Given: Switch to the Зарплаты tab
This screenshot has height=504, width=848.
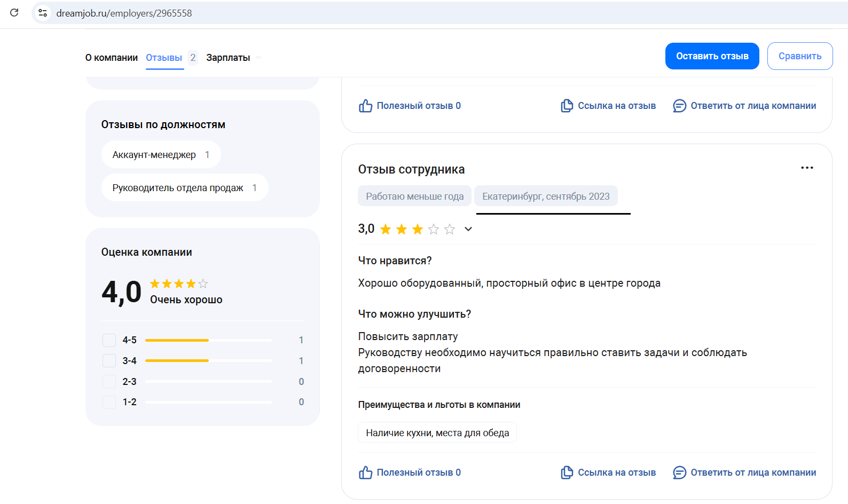Looking at the screenshot, I should 228,58.
